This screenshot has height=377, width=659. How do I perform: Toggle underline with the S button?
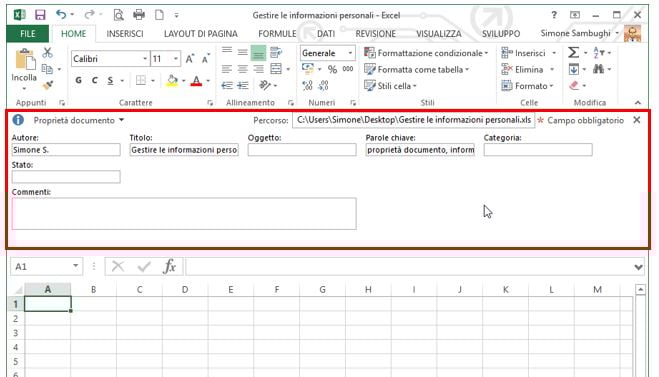(x=110, y=80)
